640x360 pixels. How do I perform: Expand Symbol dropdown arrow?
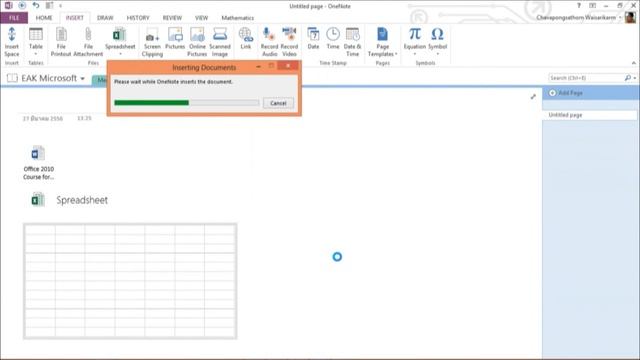[x=438, y=54]
